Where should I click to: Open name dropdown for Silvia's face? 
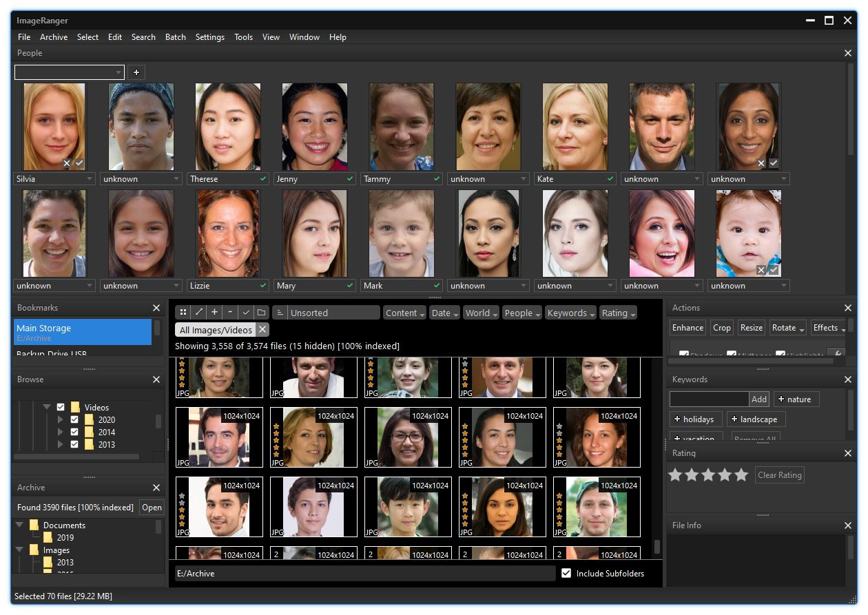90,179
